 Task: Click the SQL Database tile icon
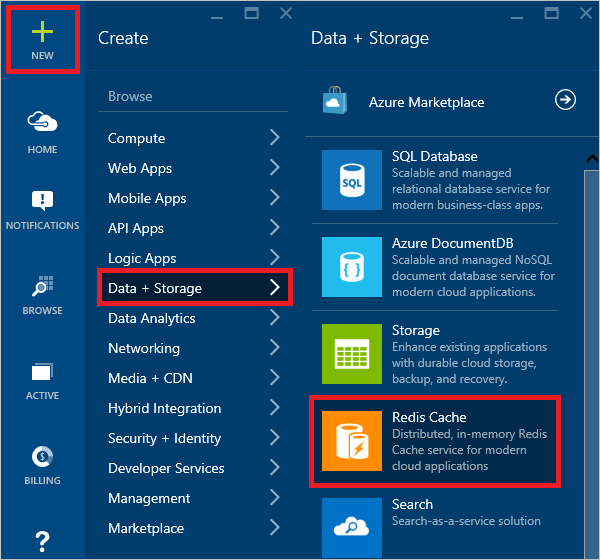(x=352, y=180)
